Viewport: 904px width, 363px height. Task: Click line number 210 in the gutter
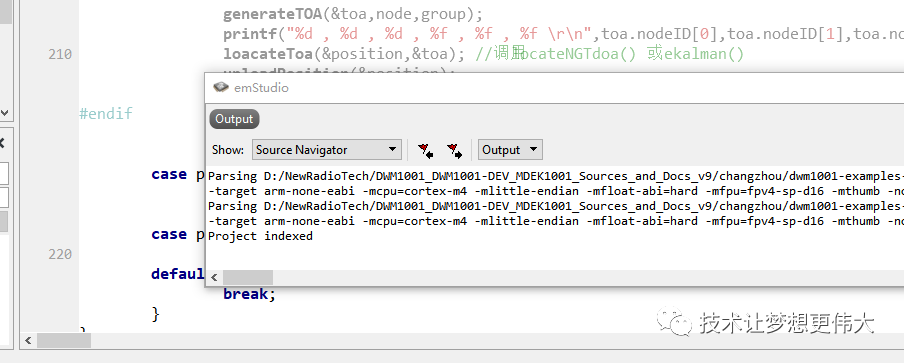[x=61, y=54]
